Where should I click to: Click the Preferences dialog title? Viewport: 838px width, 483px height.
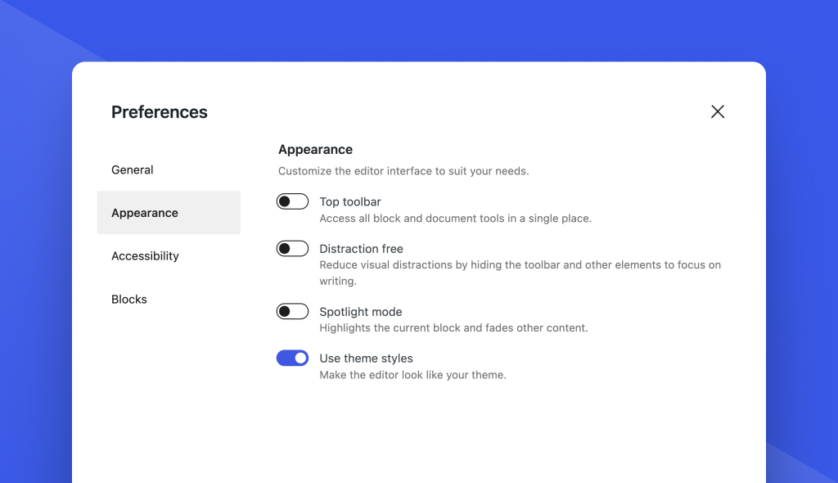(x=159, y=112)
